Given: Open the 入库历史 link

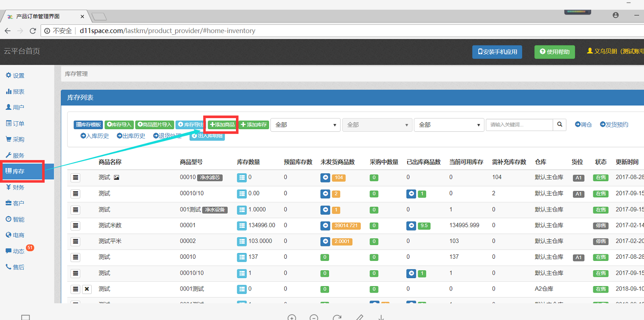Looking at the screenshot, I should tap(94, 136).
